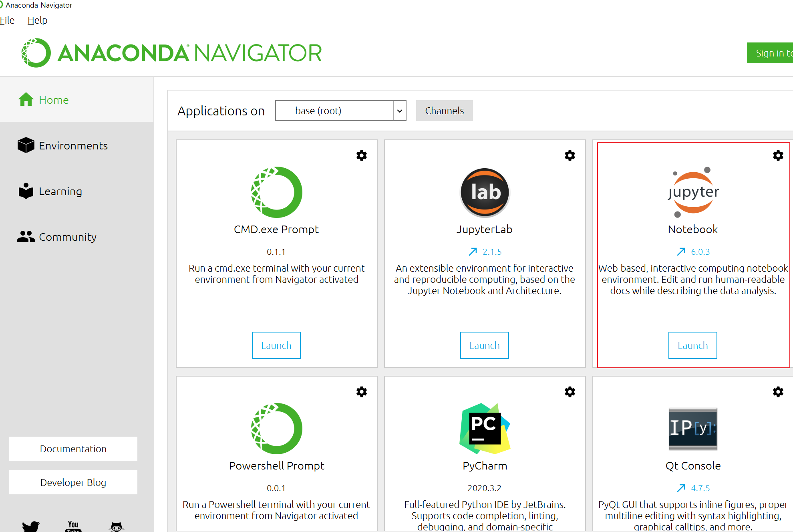Open gear options on PyCharm tile
The height and width of the screenshot is (532, 793).
pos(570,392)
